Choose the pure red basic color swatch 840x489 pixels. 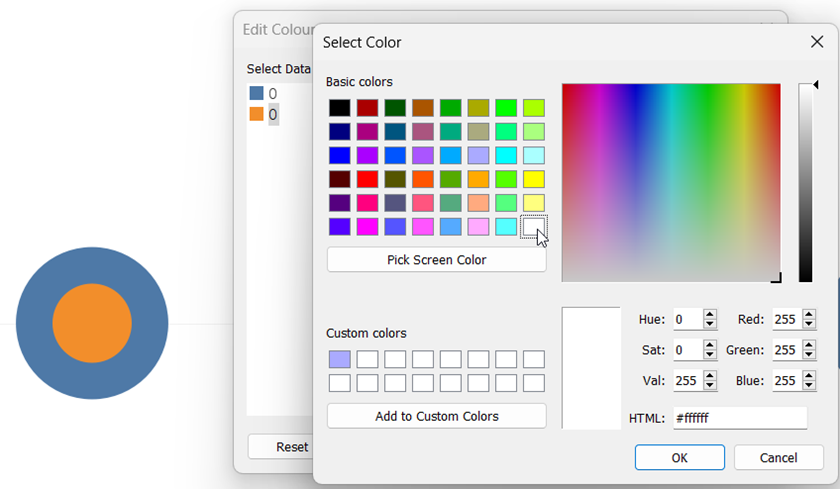tap(368, 179)
